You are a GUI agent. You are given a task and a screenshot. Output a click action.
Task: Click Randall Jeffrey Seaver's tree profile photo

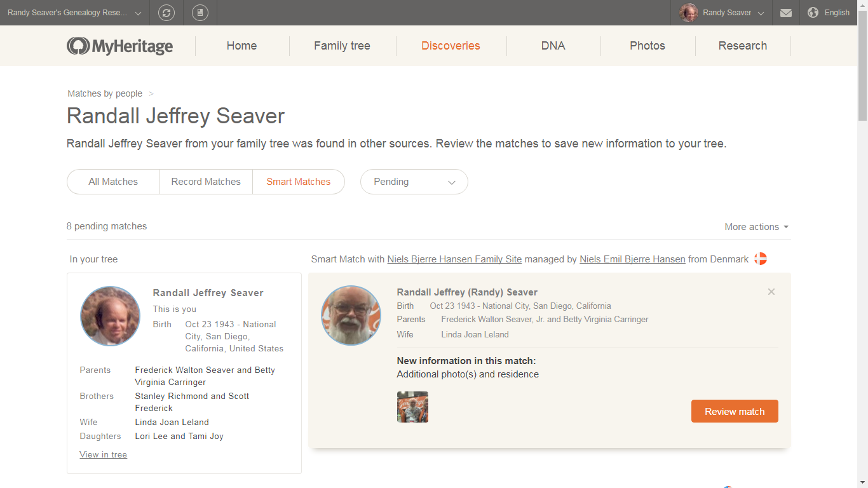pyautogui.click(x=110, y=316)
